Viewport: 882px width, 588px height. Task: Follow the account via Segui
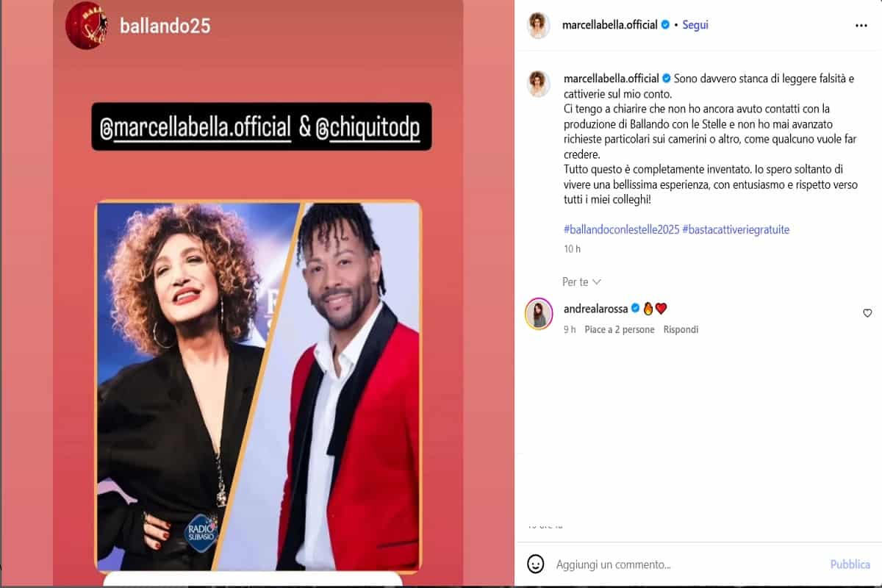click(695, 25)
